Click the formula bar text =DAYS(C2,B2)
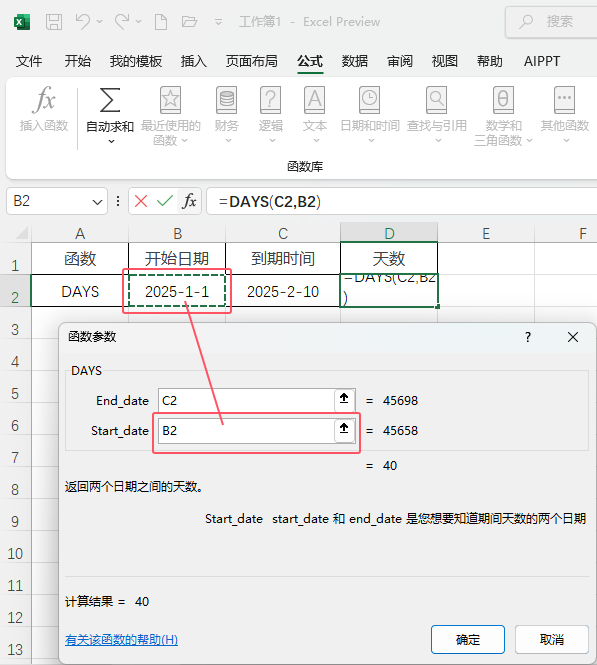The height and width of the screenshot is (665, 597). click(x=270, y=202)
